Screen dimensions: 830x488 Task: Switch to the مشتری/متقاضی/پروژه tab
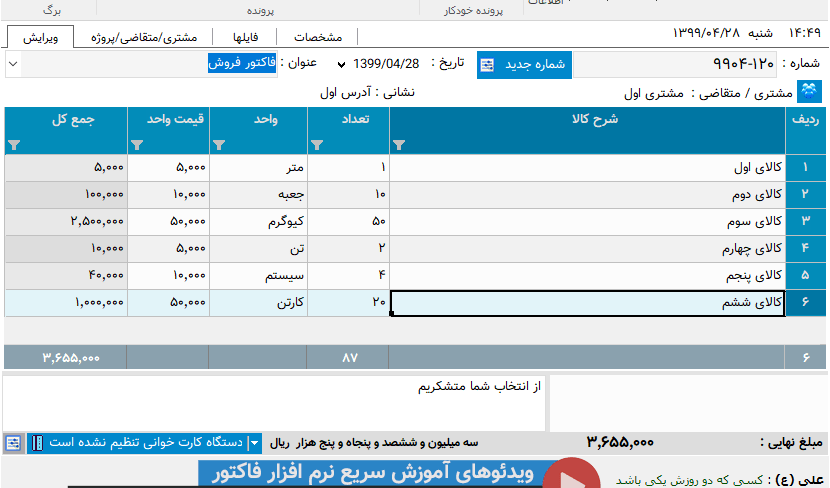point(143,37)
